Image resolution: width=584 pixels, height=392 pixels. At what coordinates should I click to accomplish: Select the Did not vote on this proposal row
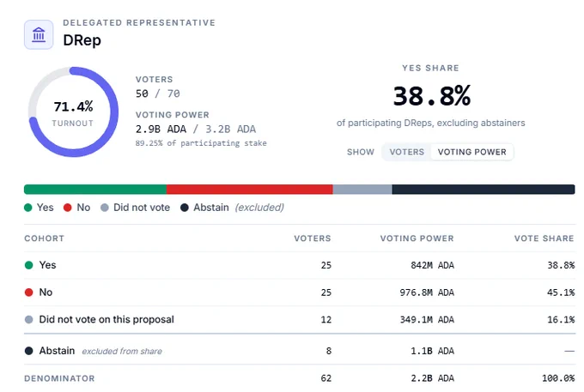[300, 319]
